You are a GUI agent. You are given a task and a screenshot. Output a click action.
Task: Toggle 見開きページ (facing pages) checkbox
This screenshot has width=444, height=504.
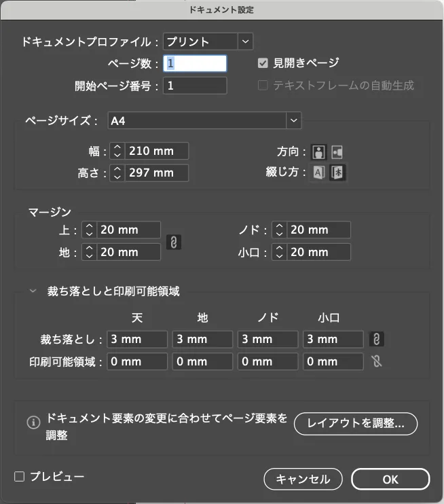coord(263,63)
